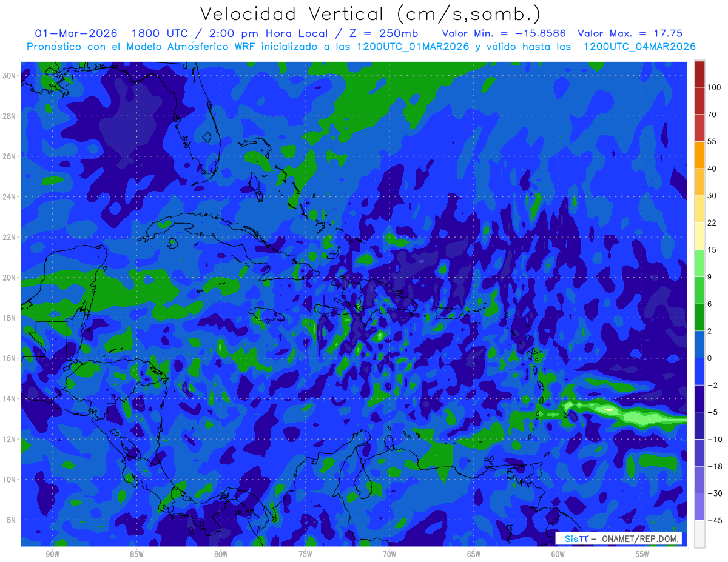Select the colorbar segment between -30 and -18
The image size is (728, 562).
[x=699, y=480]
